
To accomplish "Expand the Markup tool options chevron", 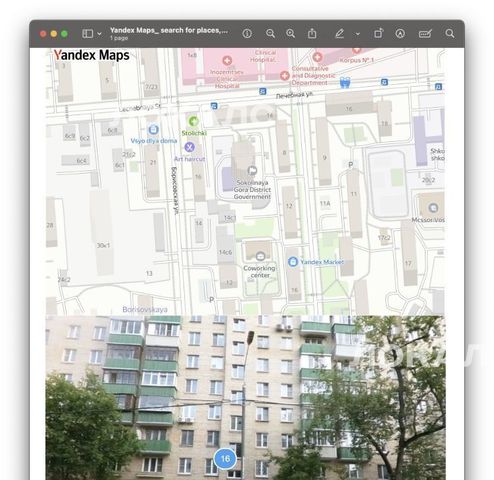I will tap(358, 34).
